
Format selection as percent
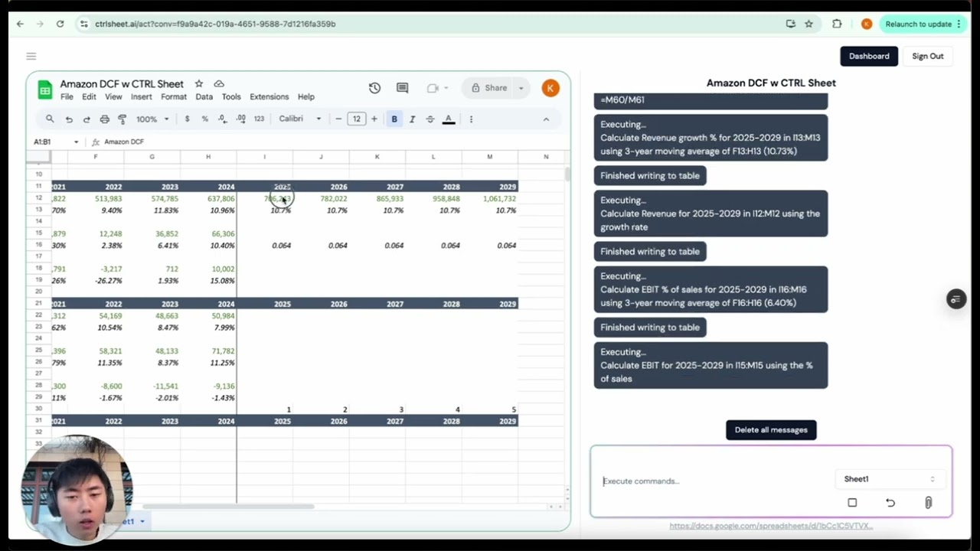[x=204, y=119]
